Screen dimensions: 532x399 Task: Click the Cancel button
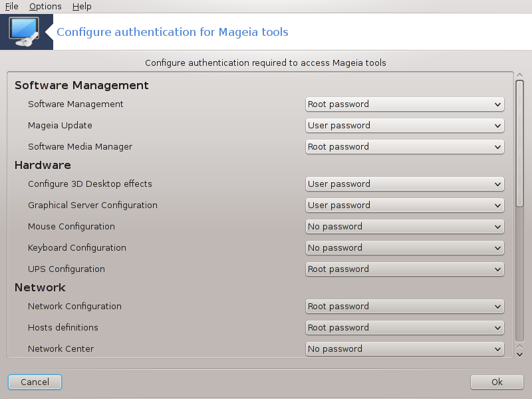(x=35, y=382)
